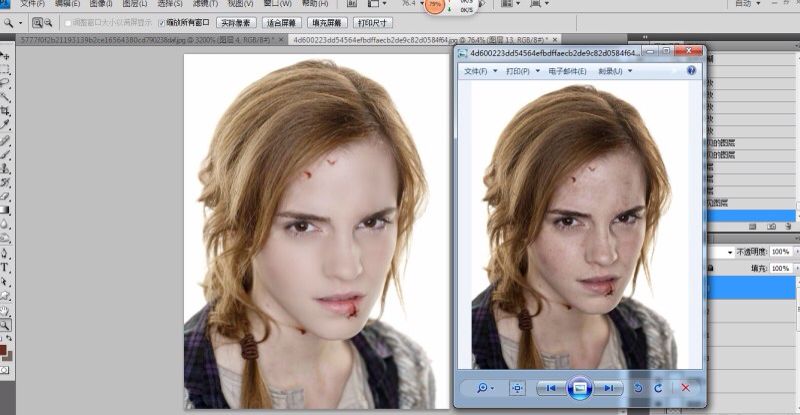Close the 5777f0f2b... document tab
This screenshot has width=800, height=415.
tap(281, 39)
